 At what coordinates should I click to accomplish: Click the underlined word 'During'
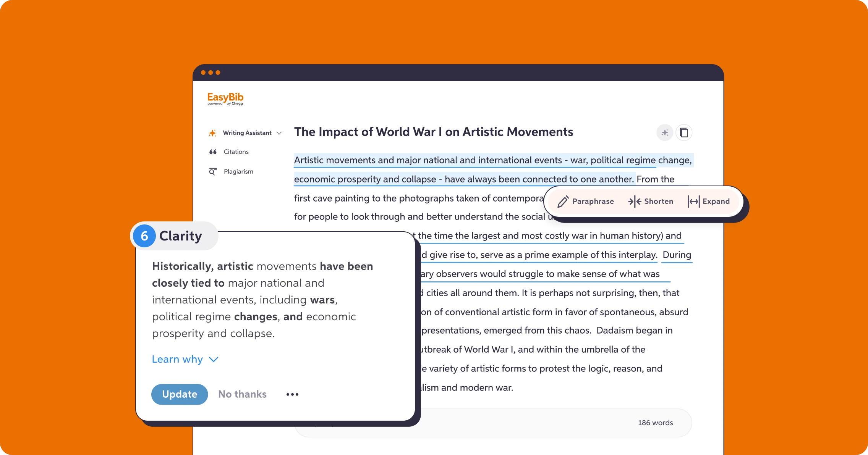(677, 255)
